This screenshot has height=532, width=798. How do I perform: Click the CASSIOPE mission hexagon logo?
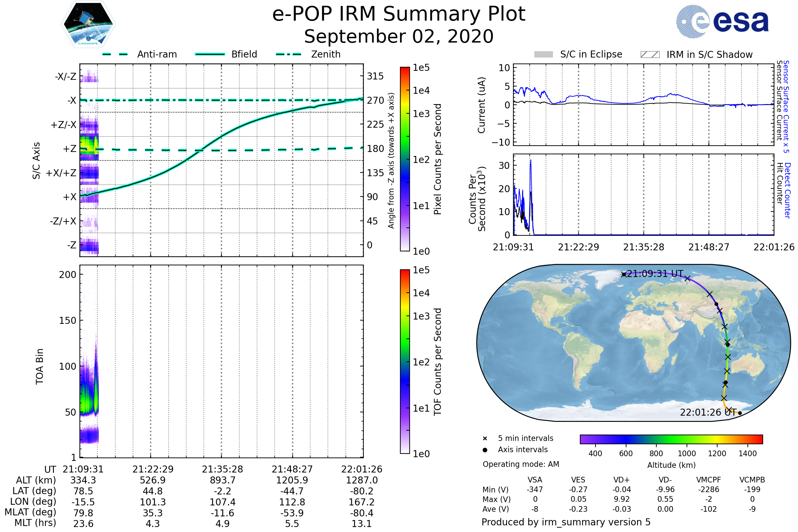click(x=88, y=24)
